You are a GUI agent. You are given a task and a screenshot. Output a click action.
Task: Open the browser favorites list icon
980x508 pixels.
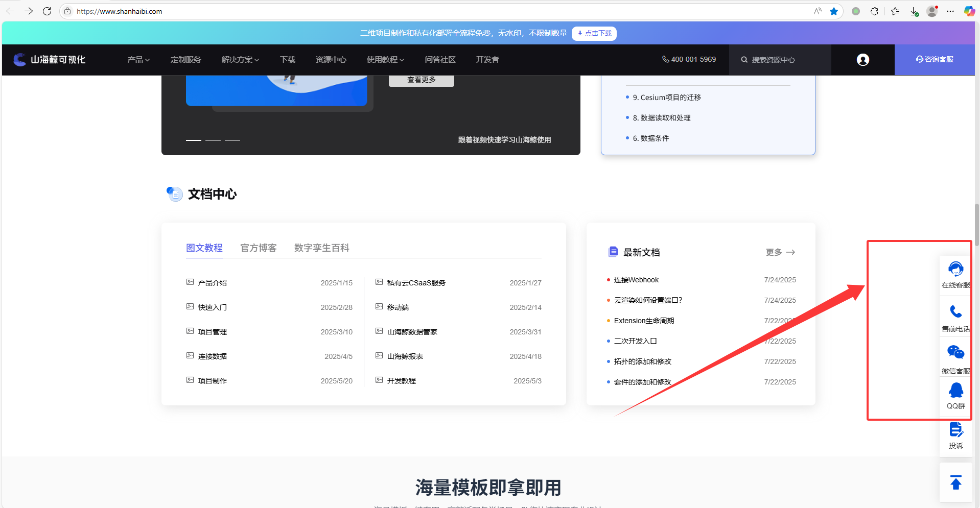click(x=895, y=11)
